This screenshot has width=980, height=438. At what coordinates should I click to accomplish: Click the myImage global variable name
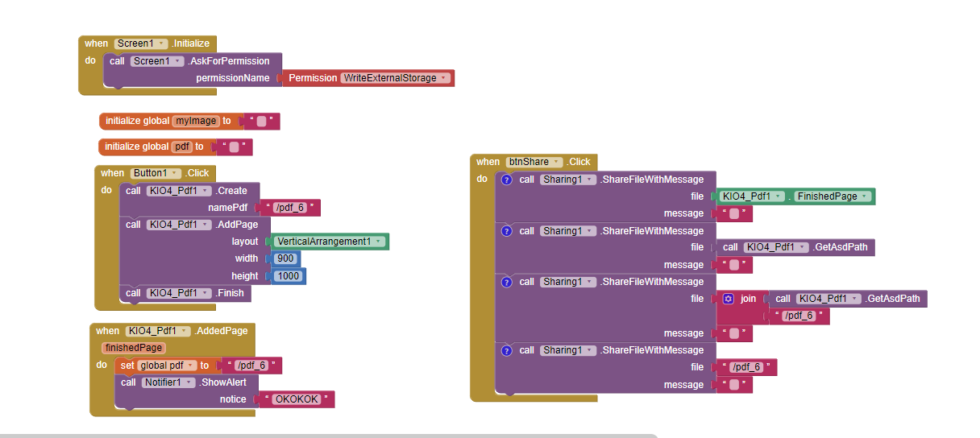point(196,121)
